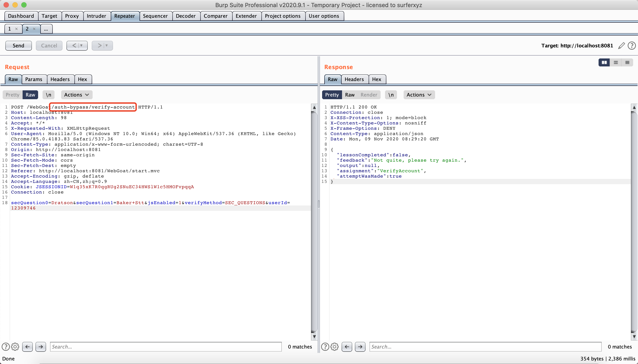
Task: Click the pencil icon to edit target
Action: [x=621, y=46]
